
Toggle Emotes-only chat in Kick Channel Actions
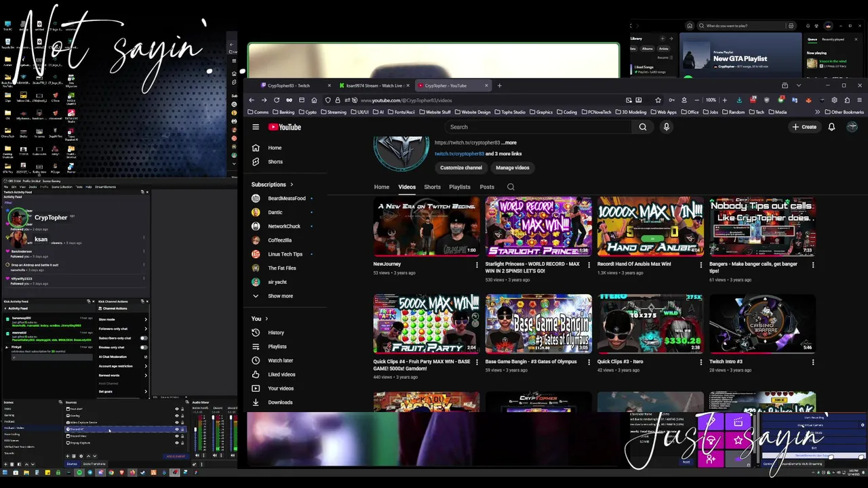click(144, 347)
